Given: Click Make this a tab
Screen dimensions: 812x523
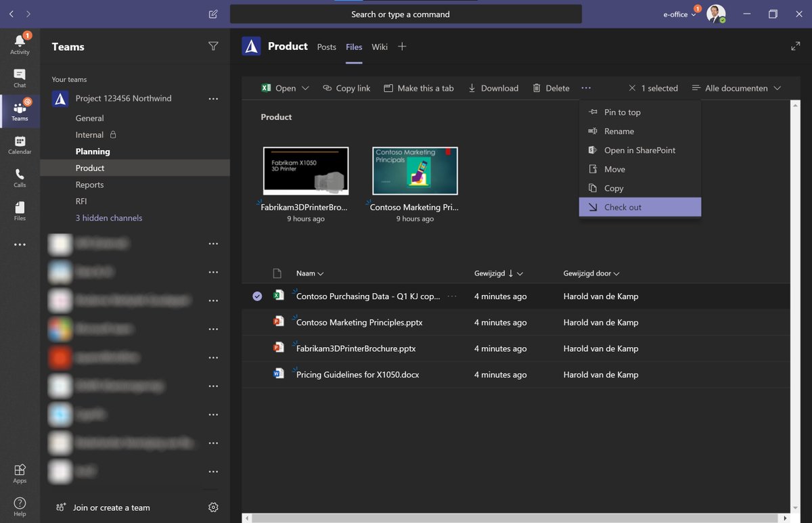Looking at the screenshot, I should point(418,88).
